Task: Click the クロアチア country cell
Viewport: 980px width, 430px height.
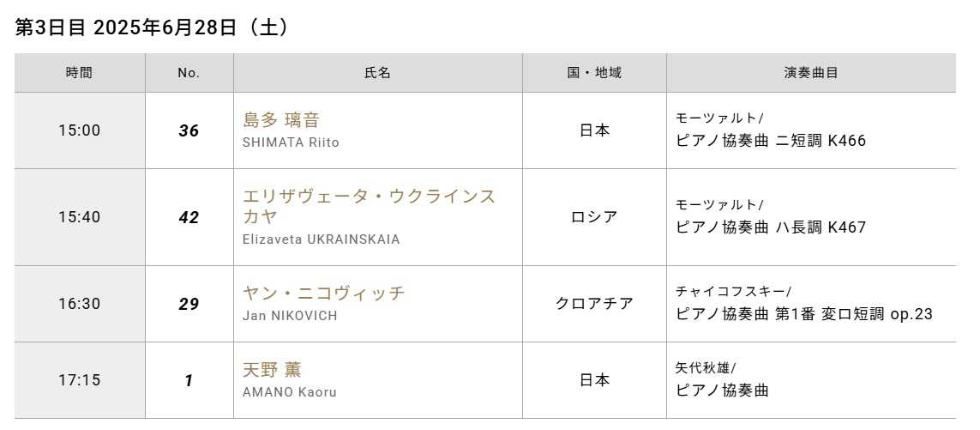Action: [594, 304]
